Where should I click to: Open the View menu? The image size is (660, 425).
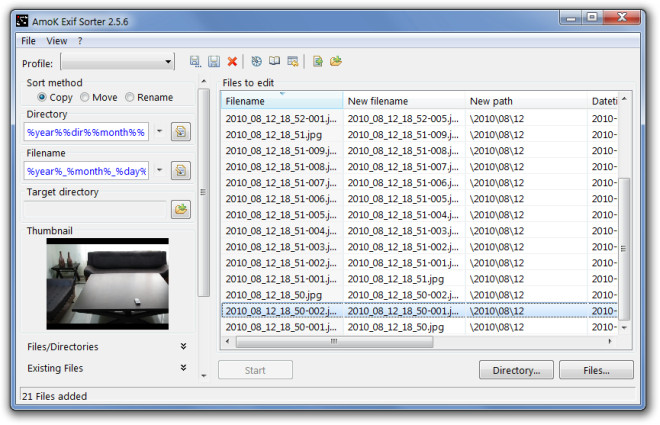click(57, 41)
